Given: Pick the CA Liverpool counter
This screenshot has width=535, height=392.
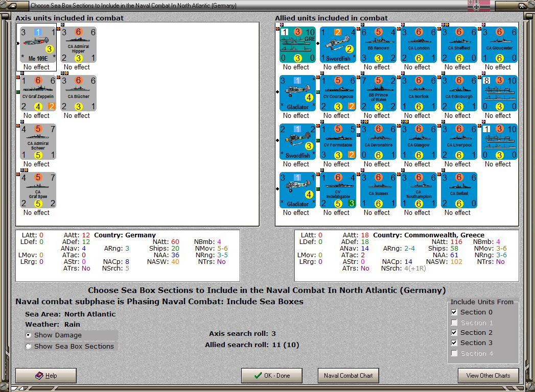Looking at the screenshot, I should coord(459,142).
